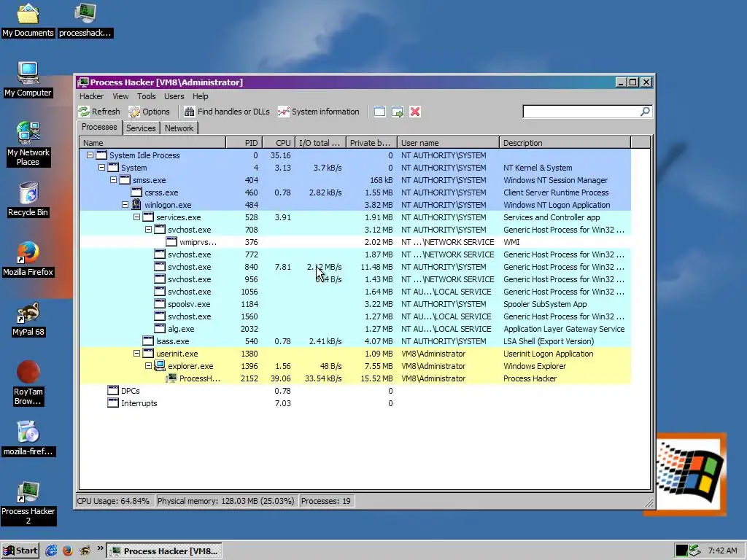Select the processhacker desktop file icon
Viewport: 747px width, 560px height.
pyautogui.click(x=85, y=20)
